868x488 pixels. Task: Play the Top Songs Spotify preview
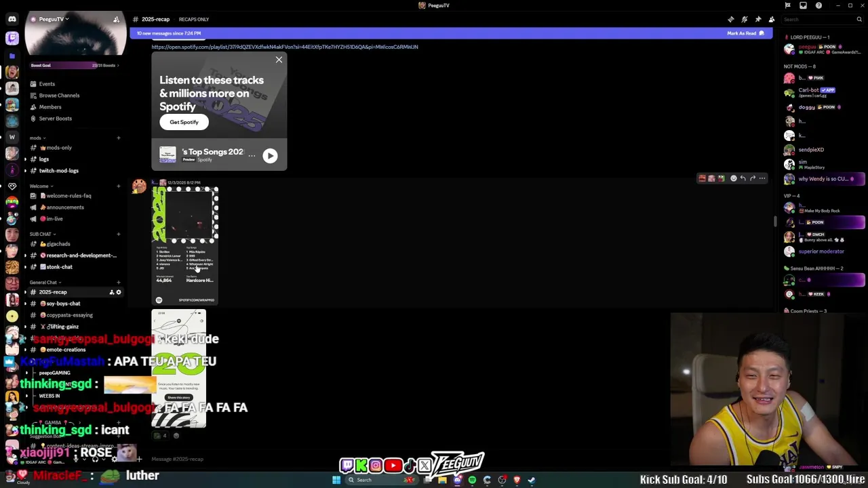point(270,156)
